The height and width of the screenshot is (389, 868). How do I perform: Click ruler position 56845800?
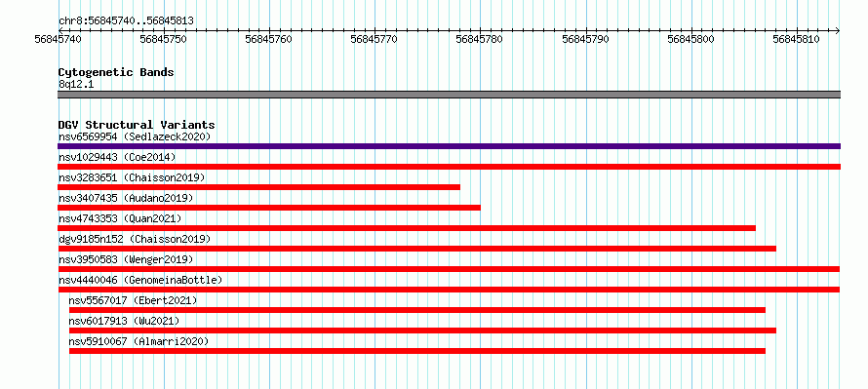[x=690, y=39]
